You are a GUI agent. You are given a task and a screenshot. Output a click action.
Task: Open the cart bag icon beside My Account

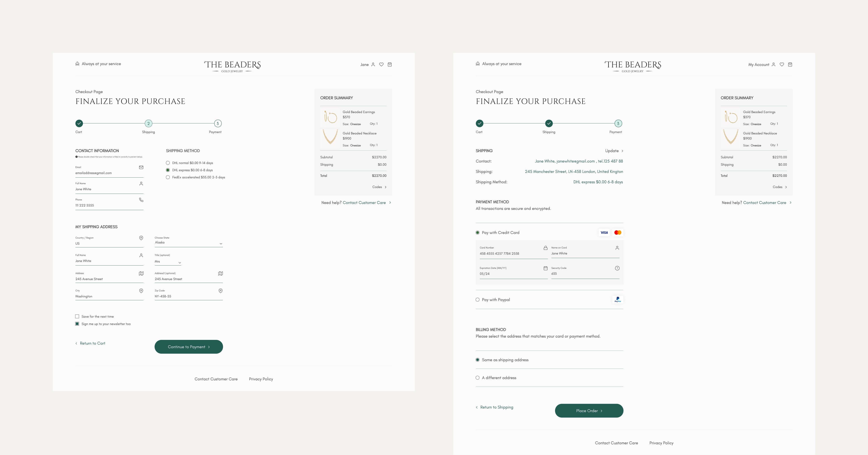click(x=790, y=64)
